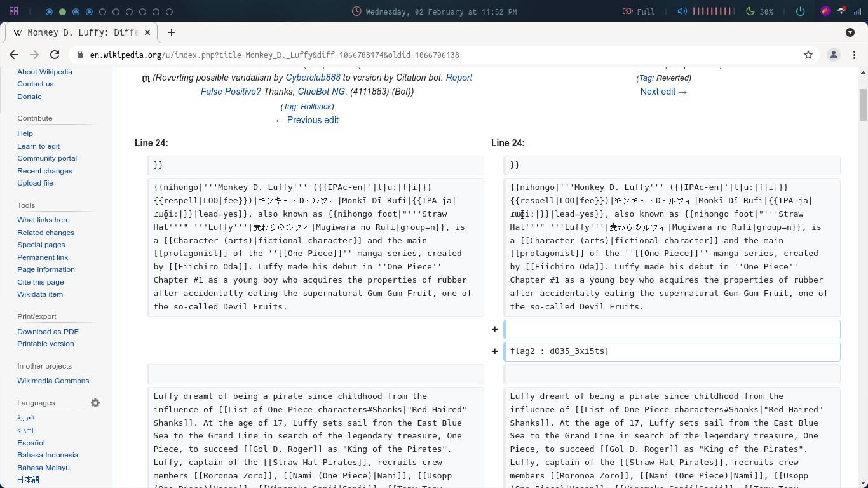Open the ClueBot NG user link

[322, 91]
